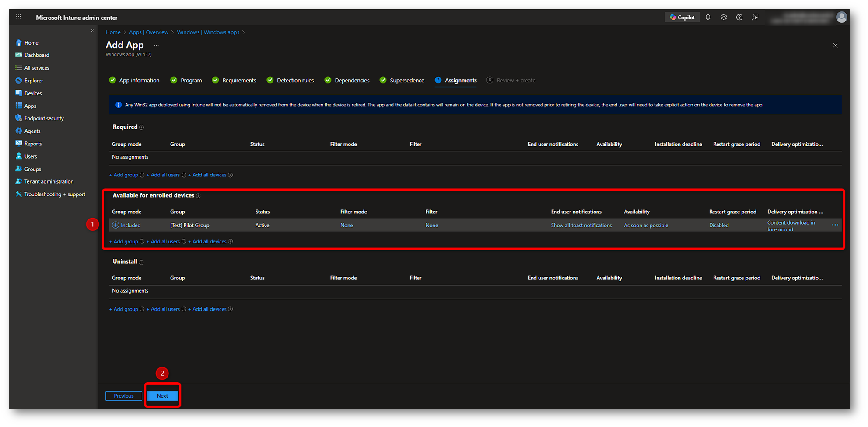Open the user account avatar
868x427 pixels.
[841, 18]
